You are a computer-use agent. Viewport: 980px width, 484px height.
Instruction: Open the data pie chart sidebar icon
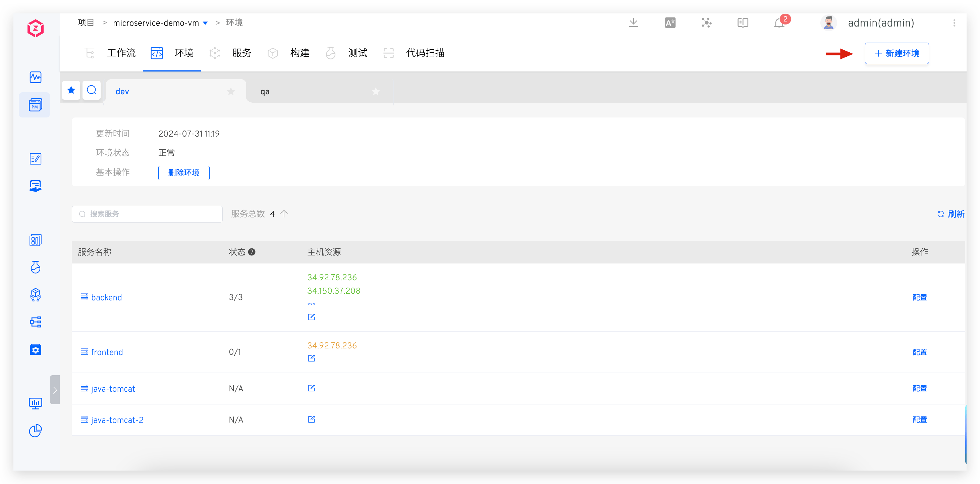(x=35, y=430)
